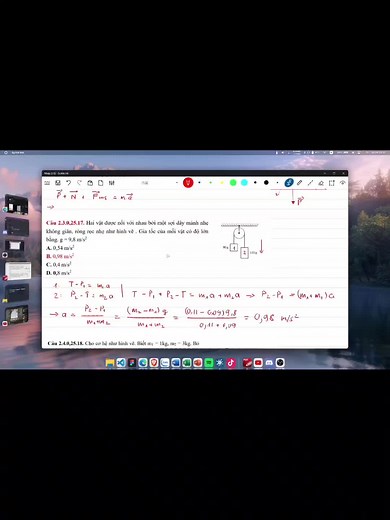The image size is (390, 520).
Task: Open the thumbnail with the yellow app badge
Action: [16, 293]
